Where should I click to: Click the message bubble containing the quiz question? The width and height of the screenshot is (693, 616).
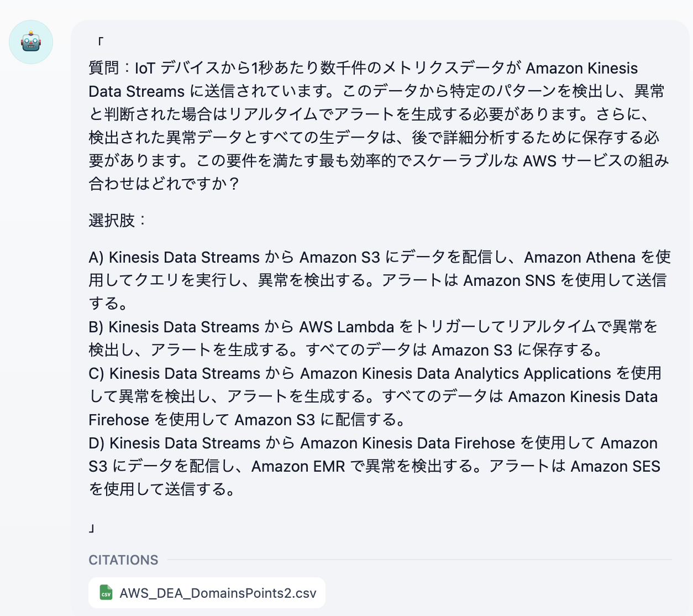point(379,276)
